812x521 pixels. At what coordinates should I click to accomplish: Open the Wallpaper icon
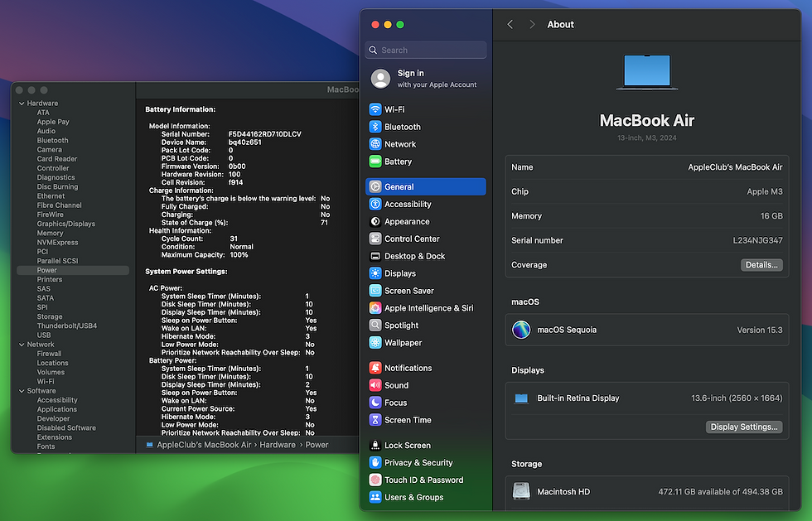[x=375, y=342]
